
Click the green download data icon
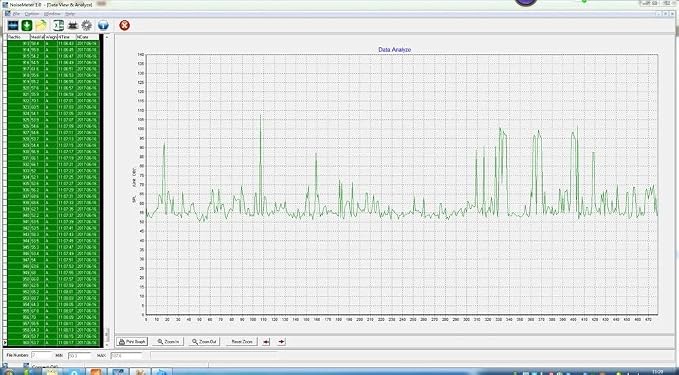point(27,26)
